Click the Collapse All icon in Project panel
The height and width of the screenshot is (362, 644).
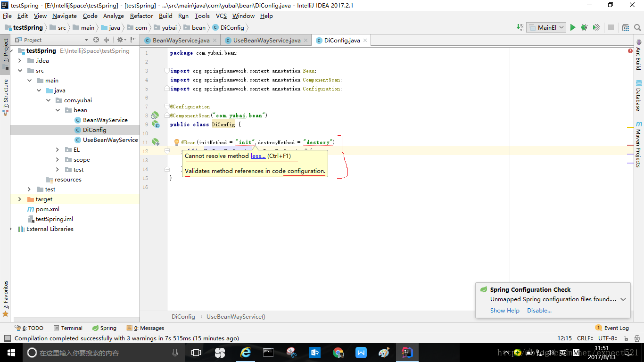[x=106, y=40]
